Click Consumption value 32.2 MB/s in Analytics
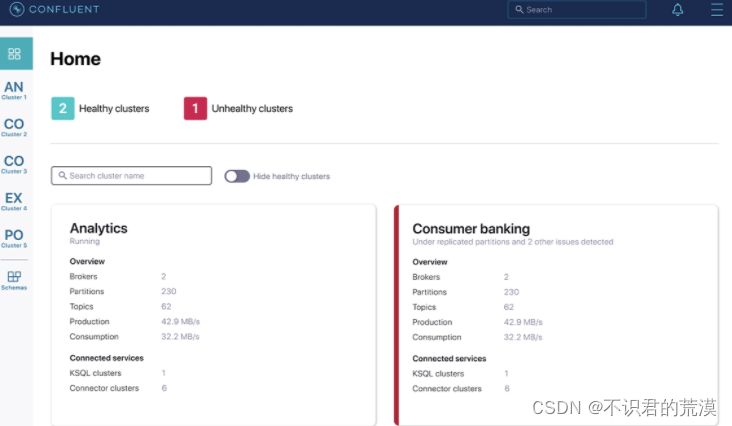This screenshot has width=732, height=426. point(180,336)
